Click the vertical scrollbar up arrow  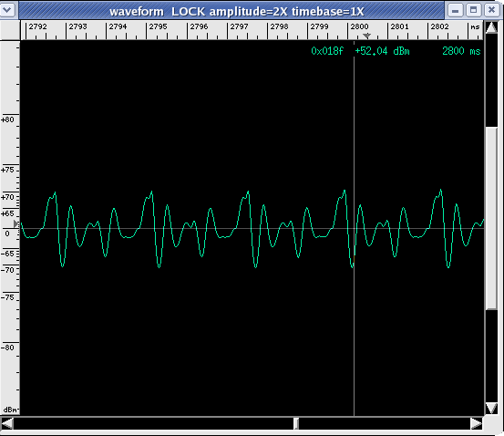[x=491, y=27]
